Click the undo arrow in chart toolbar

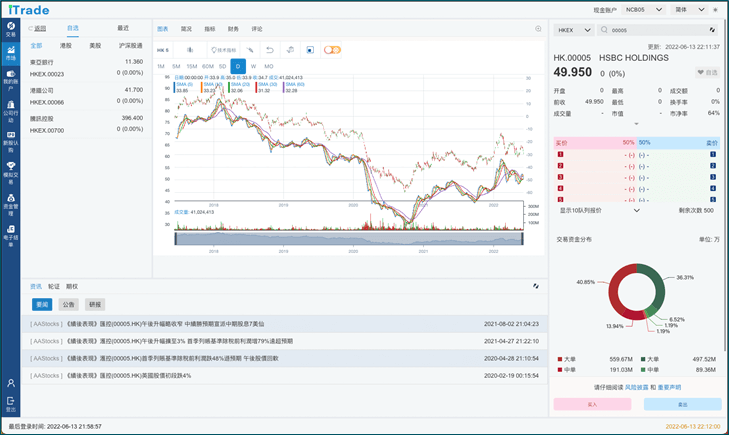point(269,50)
